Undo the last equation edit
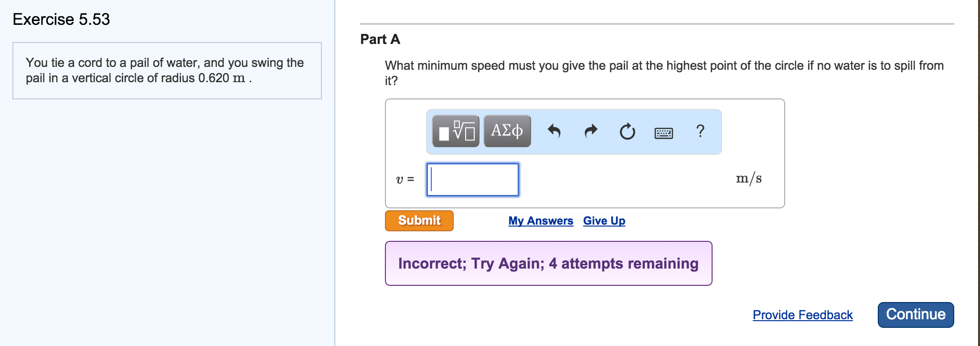The image size is (980, 346). 555,131
